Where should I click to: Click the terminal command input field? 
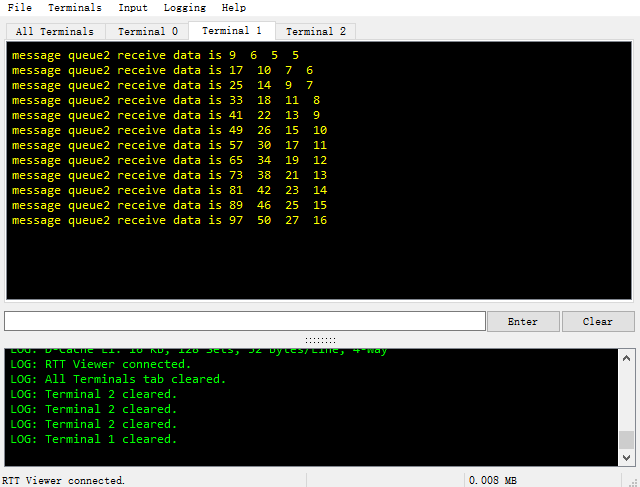point(245,321)
